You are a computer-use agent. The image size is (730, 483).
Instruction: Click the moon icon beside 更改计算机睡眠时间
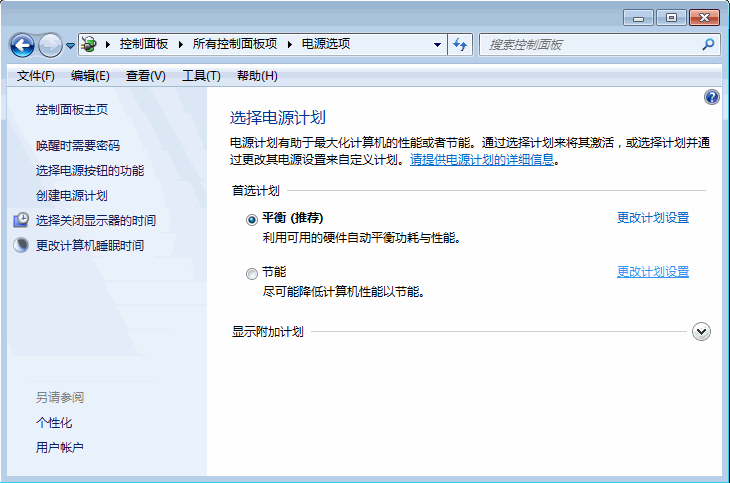coord(22,245)
